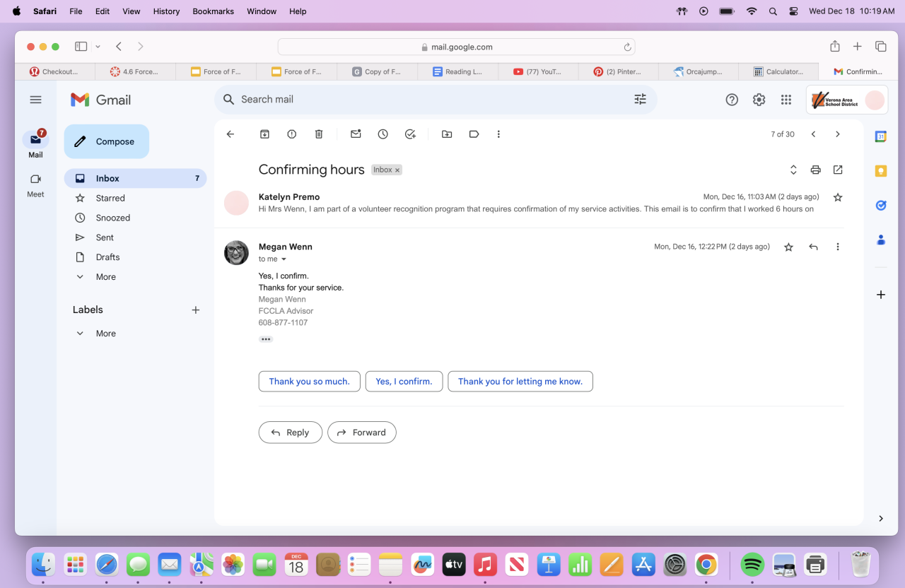This screenshot has width=905, height=588.
Task: Add the email to Tasks
Action: click(410, 134)
